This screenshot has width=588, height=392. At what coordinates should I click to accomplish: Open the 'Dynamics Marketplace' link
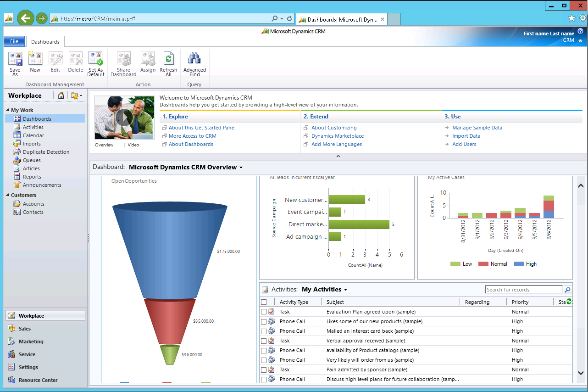click(338, 136)
